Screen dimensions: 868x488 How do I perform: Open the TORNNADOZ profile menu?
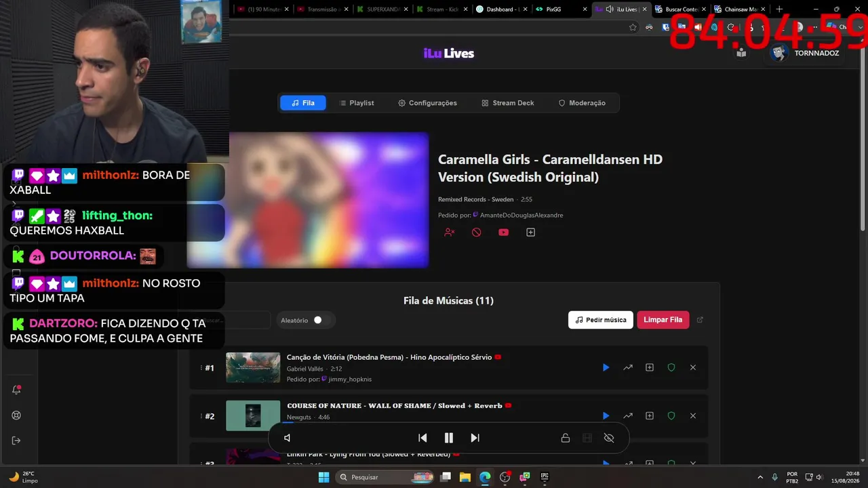point(805,53)
